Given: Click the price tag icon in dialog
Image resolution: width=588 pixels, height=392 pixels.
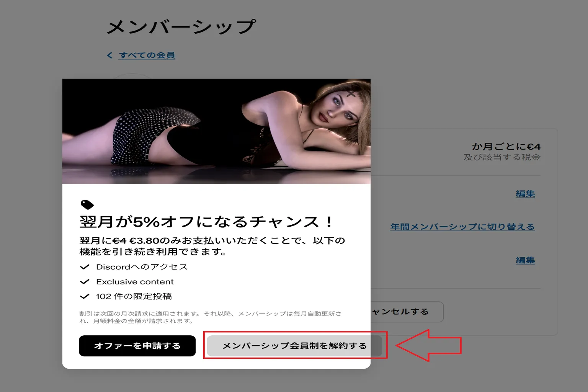Looking at the screenshot, I should click(x=87, y=204).
